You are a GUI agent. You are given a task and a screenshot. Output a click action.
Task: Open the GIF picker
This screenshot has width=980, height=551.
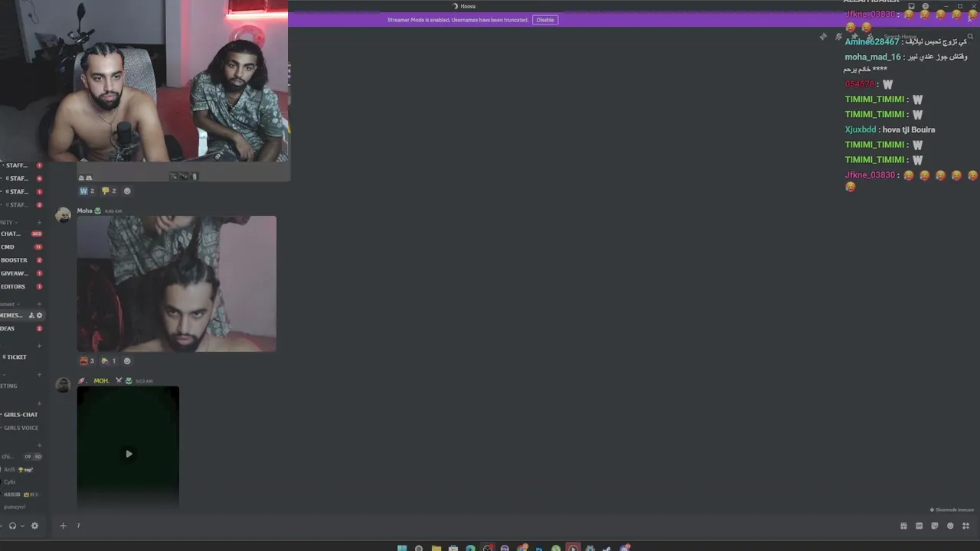919,526
